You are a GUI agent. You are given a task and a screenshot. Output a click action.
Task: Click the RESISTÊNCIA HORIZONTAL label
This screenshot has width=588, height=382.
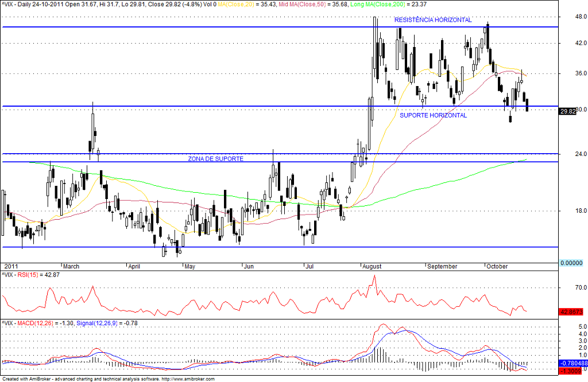coord(433,20)
